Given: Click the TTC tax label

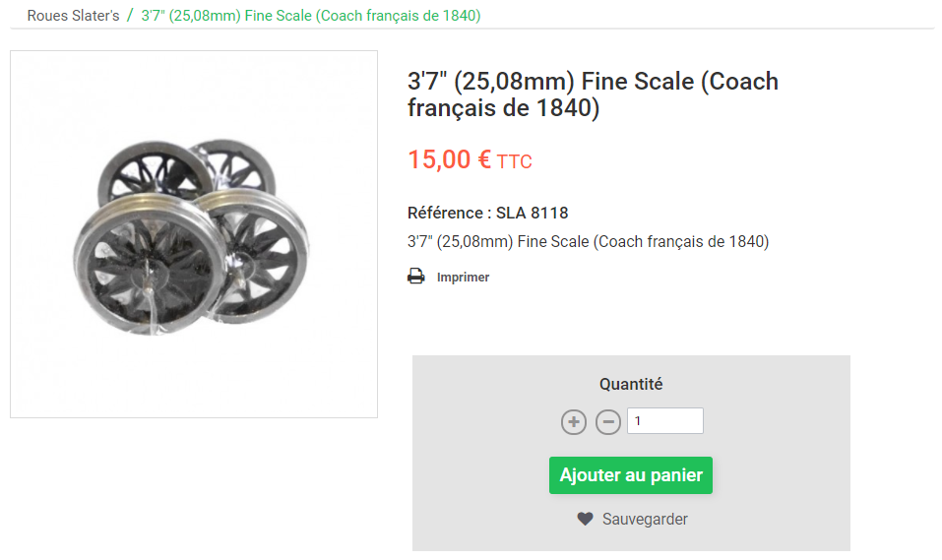Looking at the screenshot, I should pos(514,161).
